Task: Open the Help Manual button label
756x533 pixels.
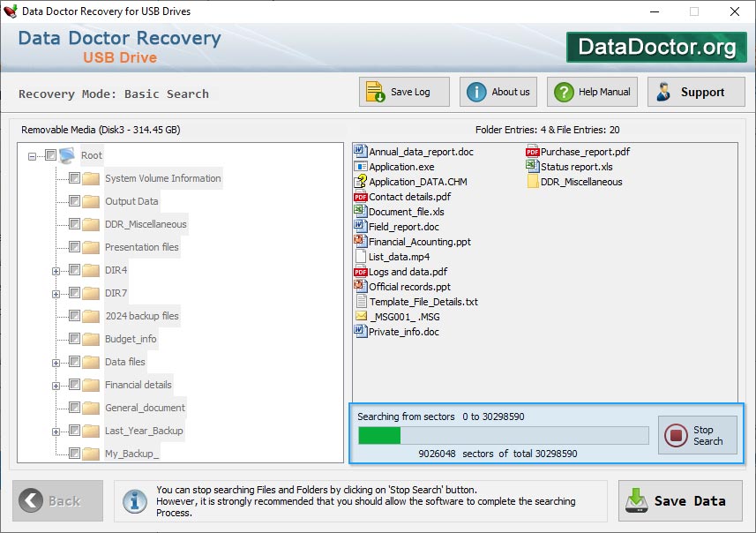Action: coord(604,92)
